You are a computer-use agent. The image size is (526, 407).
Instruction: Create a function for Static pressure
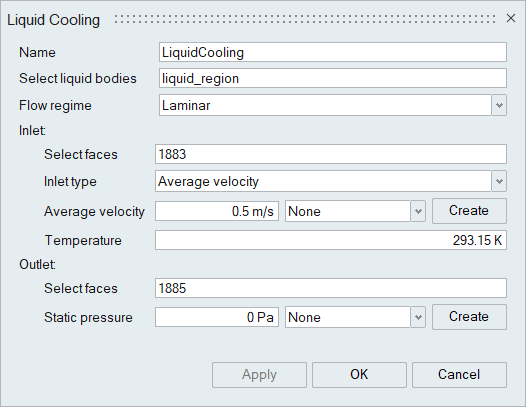point(469,317)
